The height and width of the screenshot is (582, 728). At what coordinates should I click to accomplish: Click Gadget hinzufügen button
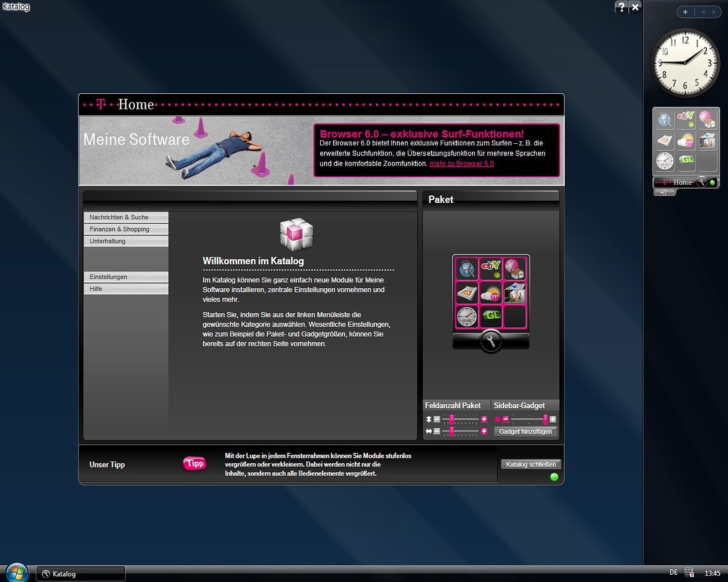[526, 431]
